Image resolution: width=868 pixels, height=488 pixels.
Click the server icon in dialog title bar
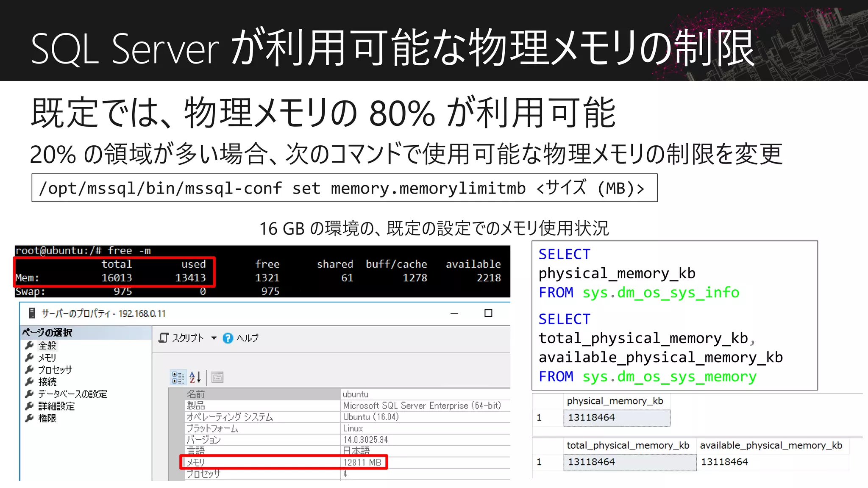[31, 313]
